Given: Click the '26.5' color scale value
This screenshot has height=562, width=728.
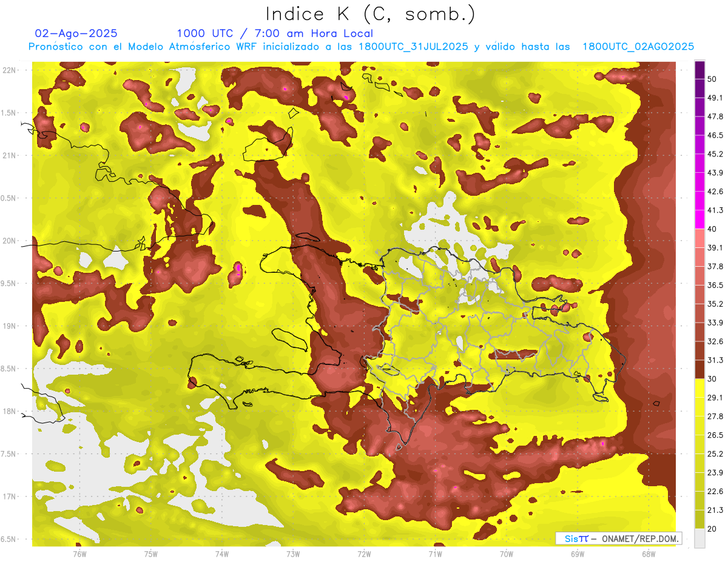Looking at the screenshot, I should [x=715, y=435].
